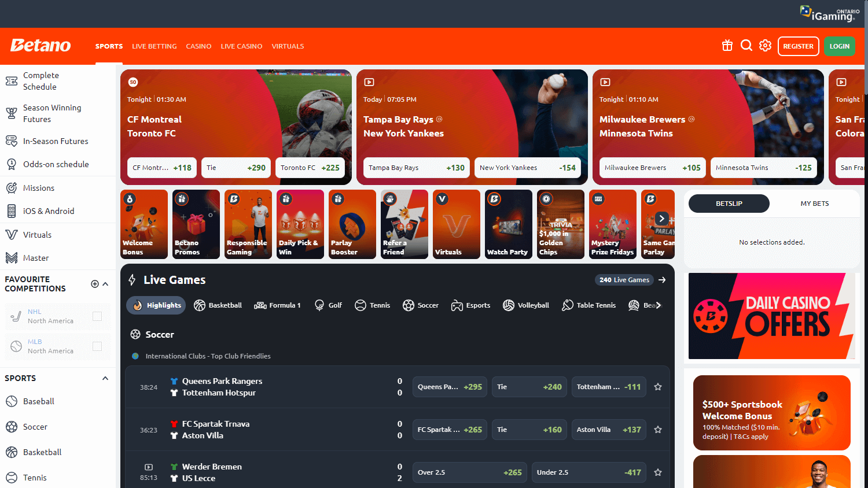The width and height of the screenshot is (868, 488).
Task: Open the search magnifier icon
Action: point(746,46)
